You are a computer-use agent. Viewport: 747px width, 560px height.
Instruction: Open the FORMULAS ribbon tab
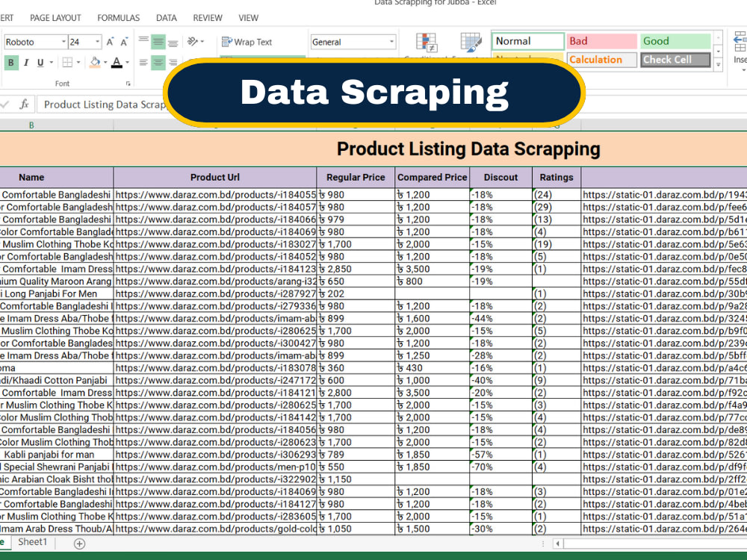119,18
